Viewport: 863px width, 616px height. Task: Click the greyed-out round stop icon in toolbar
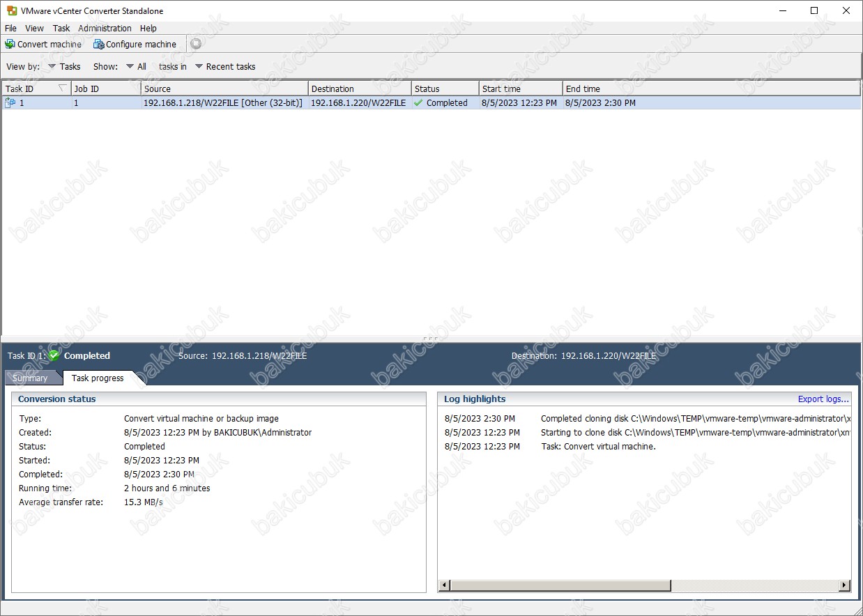pos(196,44)
